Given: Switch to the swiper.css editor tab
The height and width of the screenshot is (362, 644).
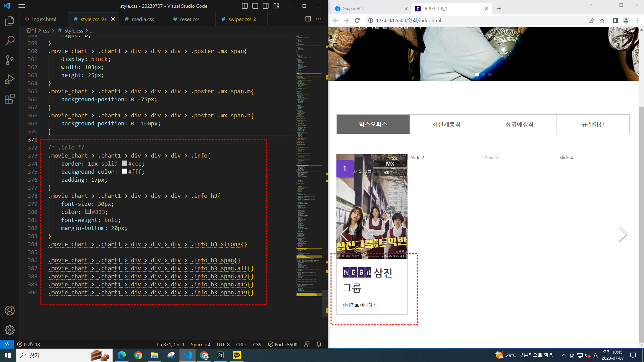Looking at the screenshot, I should [x=239, y=19].
